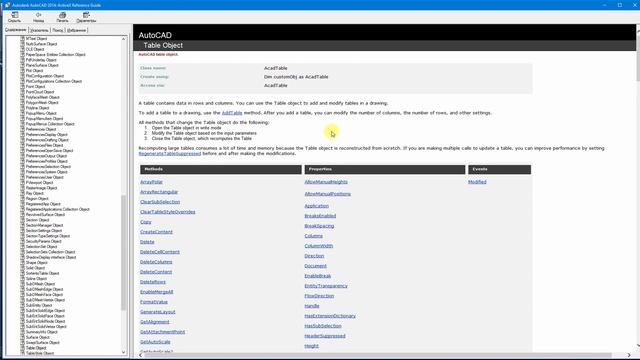Open the Point Object topic

coord(36,87)
